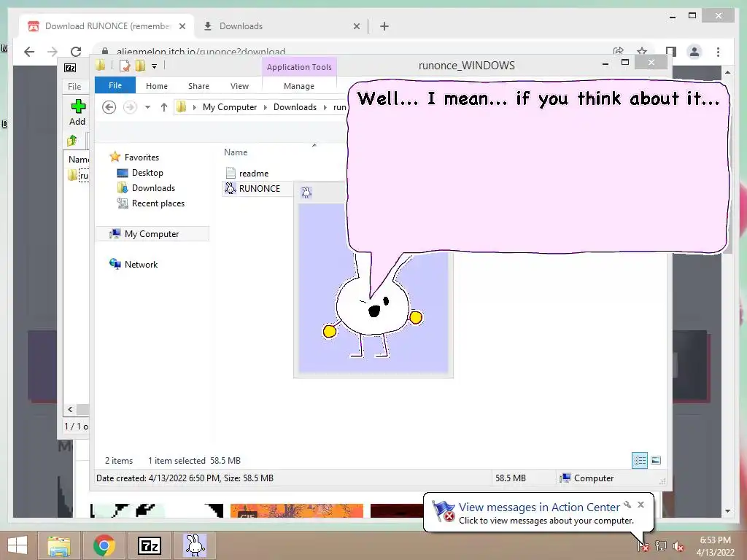Click the 7-Zip scroll left arrow
Image resolution: width=747 pixels, height=560 pixels.
[71, 410]
